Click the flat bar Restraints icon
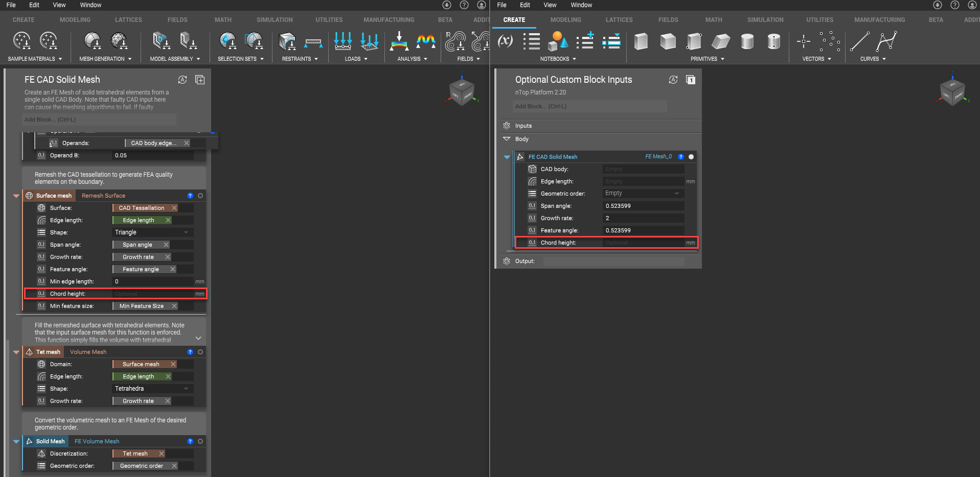The width and height of the screenshot is (980, 477). 313,42
